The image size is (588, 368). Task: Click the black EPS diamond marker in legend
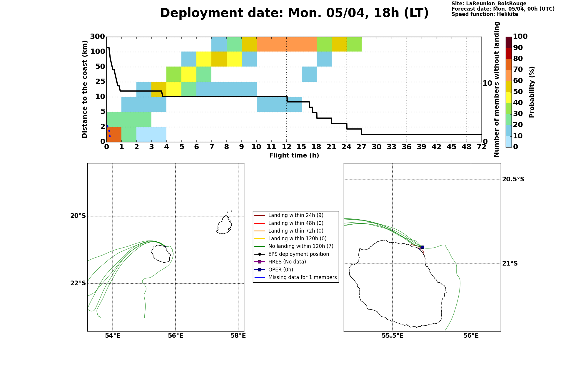click(260, 254)
